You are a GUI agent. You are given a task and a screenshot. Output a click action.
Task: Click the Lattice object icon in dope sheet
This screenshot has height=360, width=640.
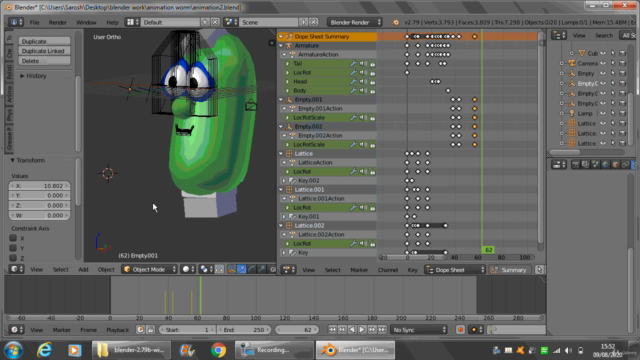[289, 153]
